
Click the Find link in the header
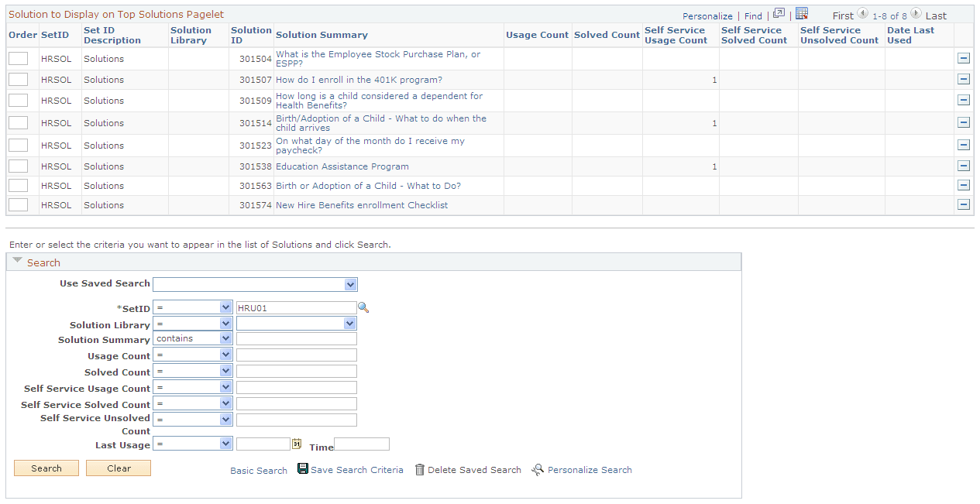(752, 15)
